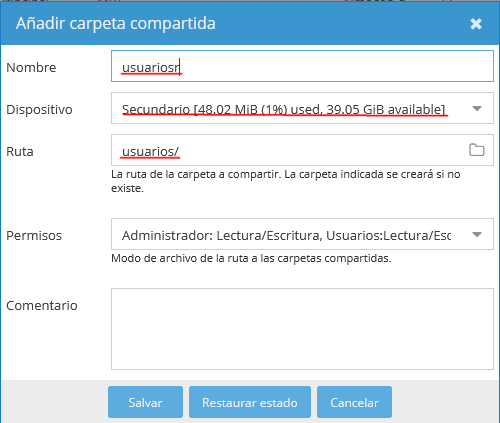The height and width of the screenshot is (423, 500).
Task: Click the Nombre field label
Action: [x=31, y=67]
